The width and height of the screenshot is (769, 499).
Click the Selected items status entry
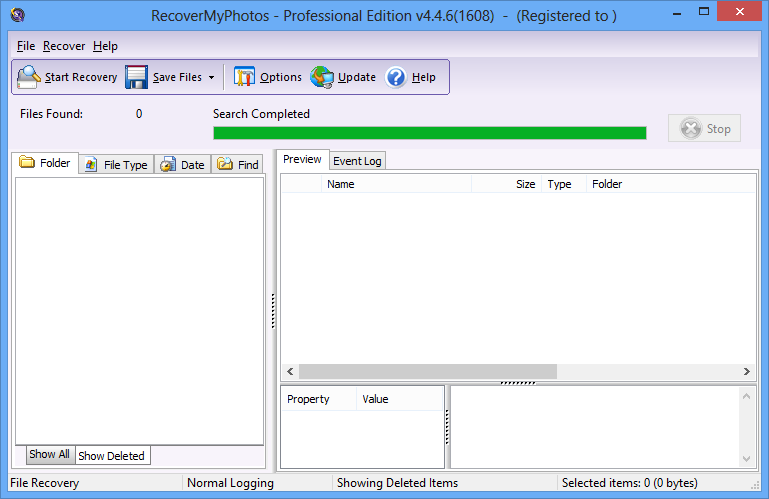point(630,483)
